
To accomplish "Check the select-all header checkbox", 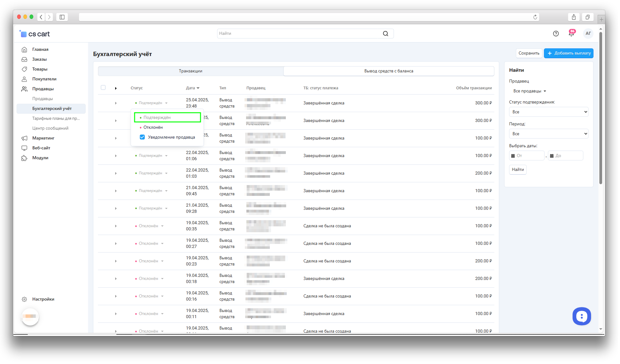I will click(103, 87).
